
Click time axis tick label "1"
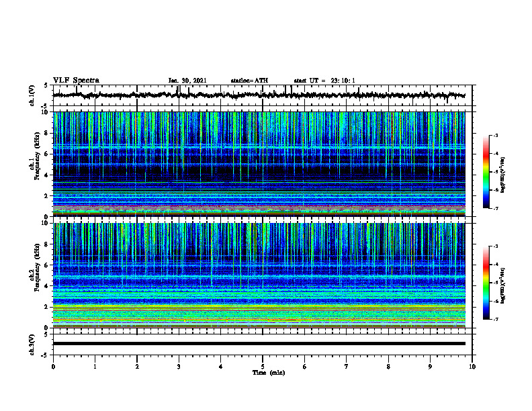[95, 367]
